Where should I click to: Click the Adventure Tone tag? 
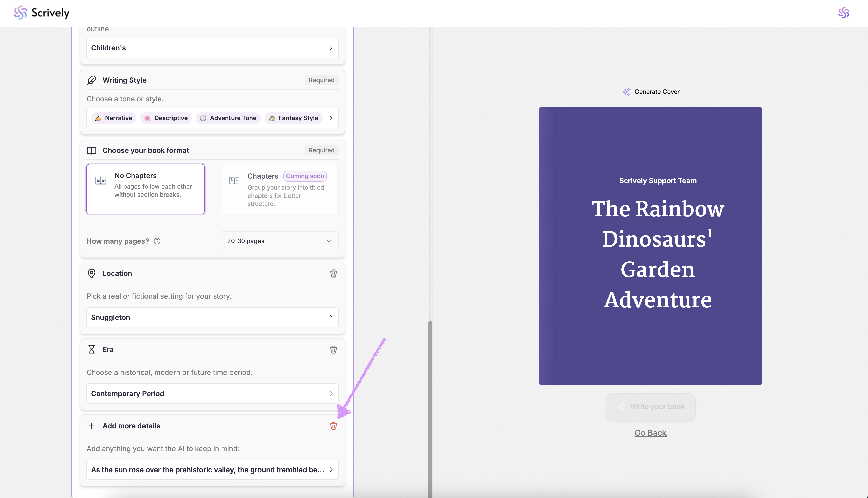pos(228,118)
